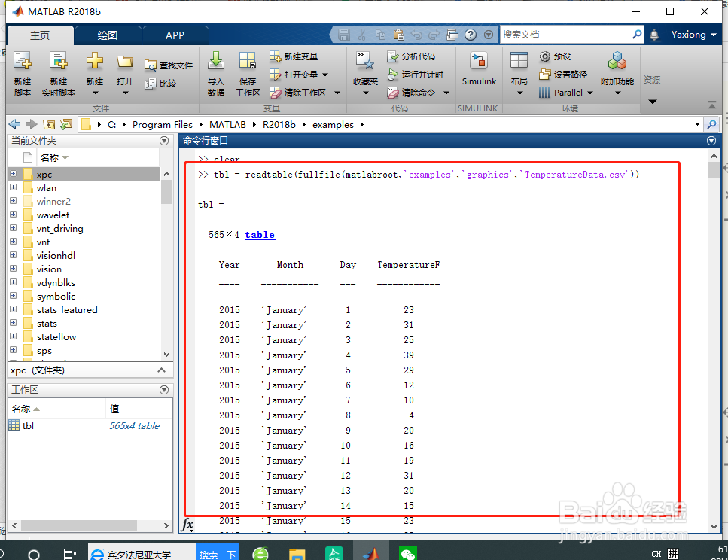Click the R2018b path segment

279,124
